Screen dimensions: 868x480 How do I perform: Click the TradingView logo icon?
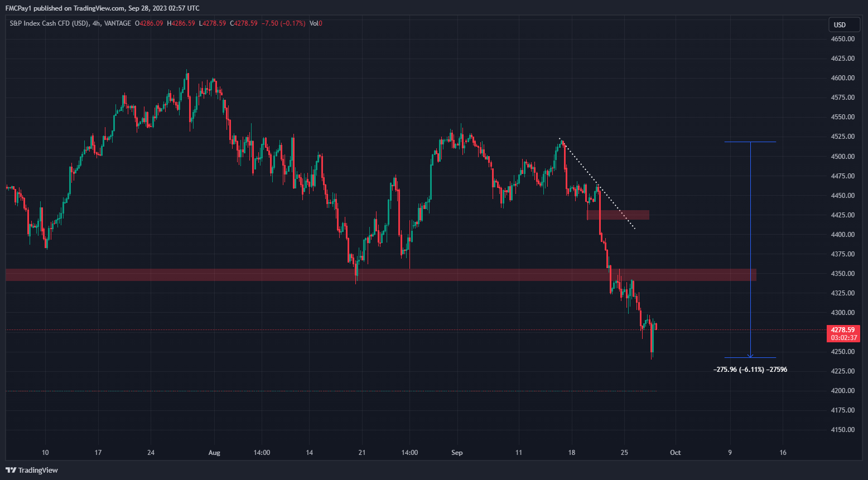[x=11, y=470]
